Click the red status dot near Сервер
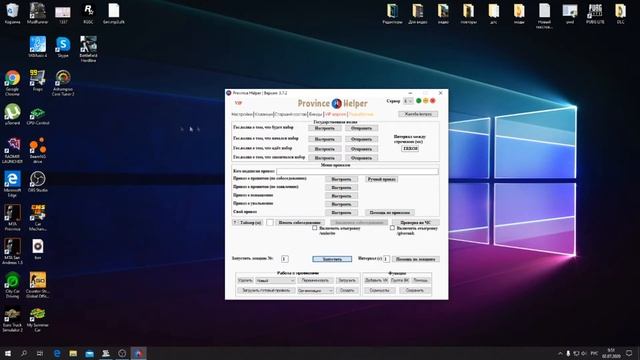This screenshot has width=640, height=360. (x=433, y=101)
